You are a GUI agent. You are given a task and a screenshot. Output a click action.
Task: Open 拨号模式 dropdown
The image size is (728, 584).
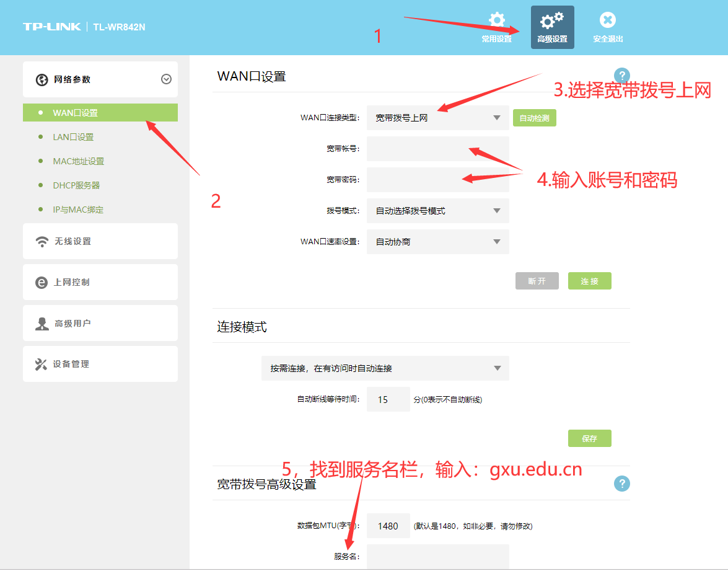coord(437,211)
